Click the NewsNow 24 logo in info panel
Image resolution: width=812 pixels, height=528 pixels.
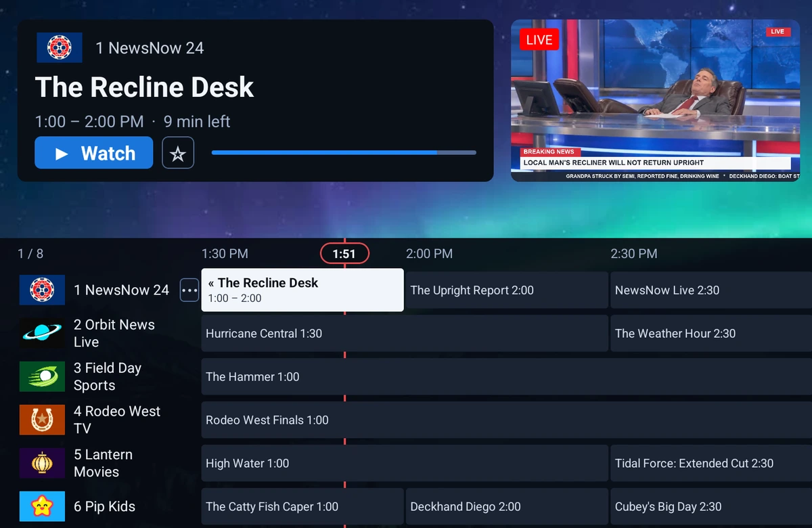pyautogui.click(x=59, y=47)
